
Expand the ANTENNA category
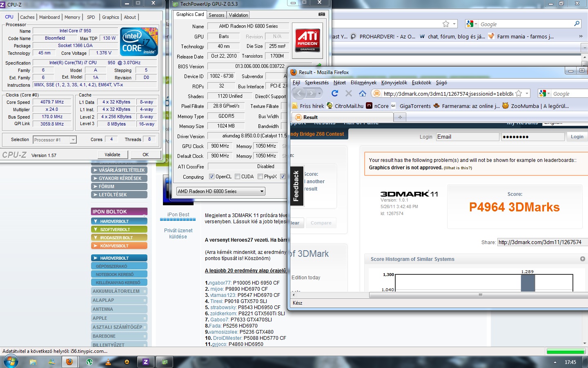pos(119,309)
